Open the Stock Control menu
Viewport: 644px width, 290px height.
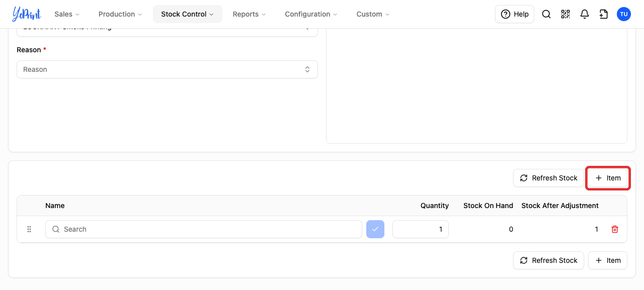(188, 14)
